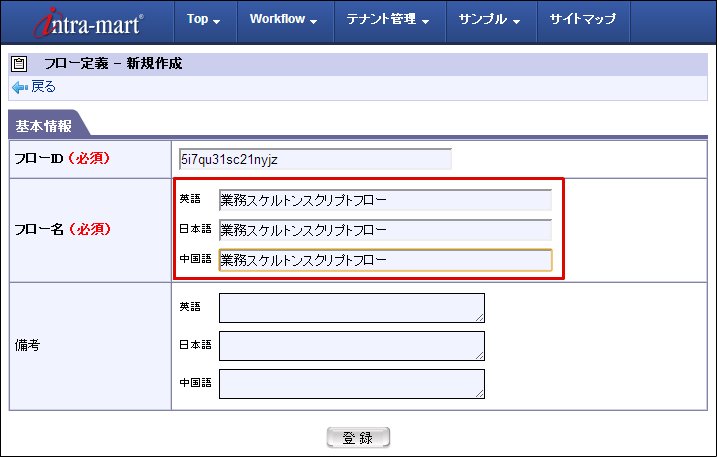Click the フロー名 (必須) label

pos(62,229)
